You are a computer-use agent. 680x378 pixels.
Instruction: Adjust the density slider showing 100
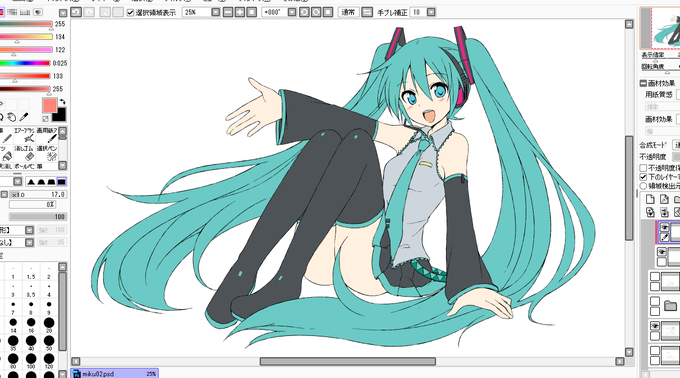(37, 217)
